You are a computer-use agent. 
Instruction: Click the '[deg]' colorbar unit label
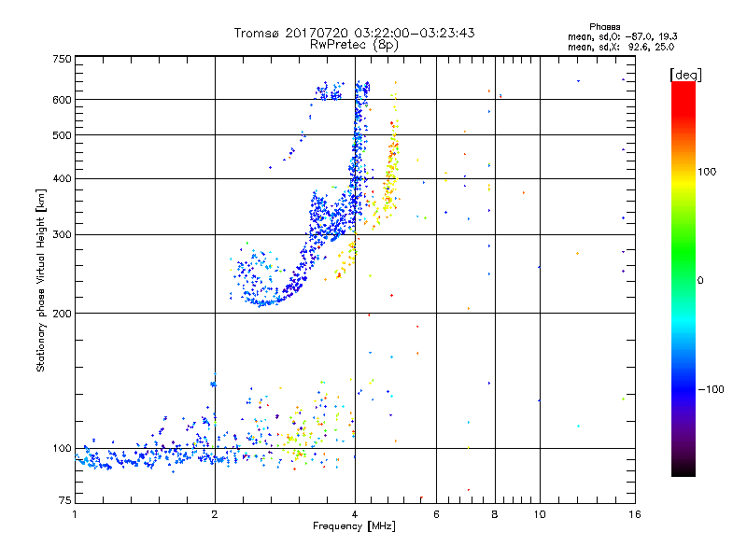685,75
